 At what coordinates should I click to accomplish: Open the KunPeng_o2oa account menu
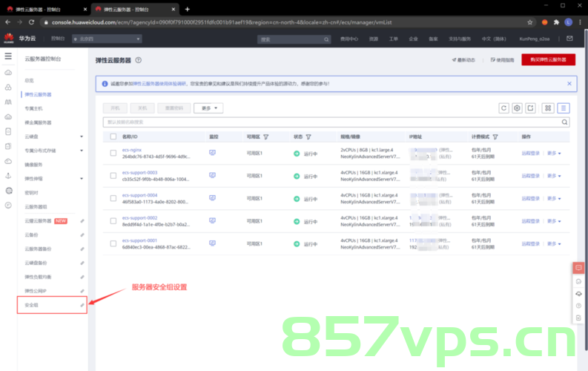[535, 39]
